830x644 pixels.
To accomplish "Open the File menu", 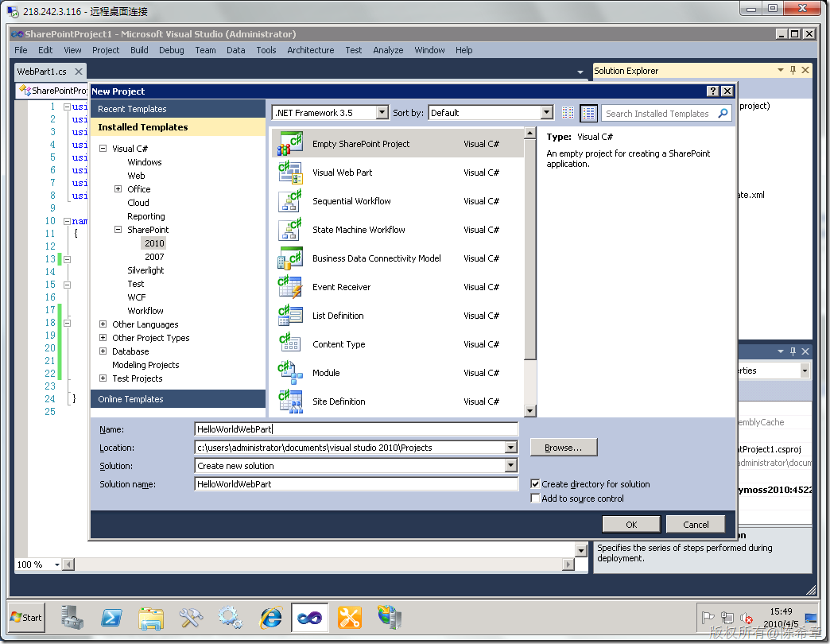I will (x=21, y=50).
